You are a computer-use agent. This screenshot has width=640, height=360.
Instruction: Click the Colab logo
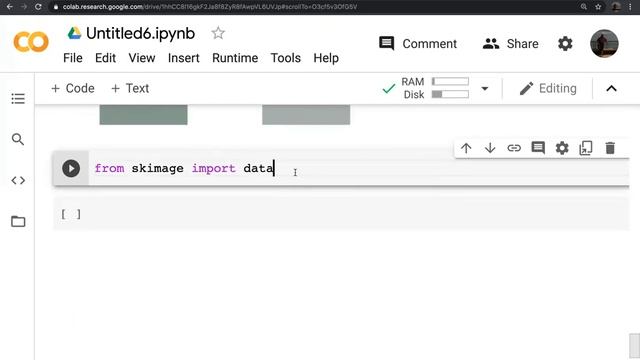[x=31, y=42]
